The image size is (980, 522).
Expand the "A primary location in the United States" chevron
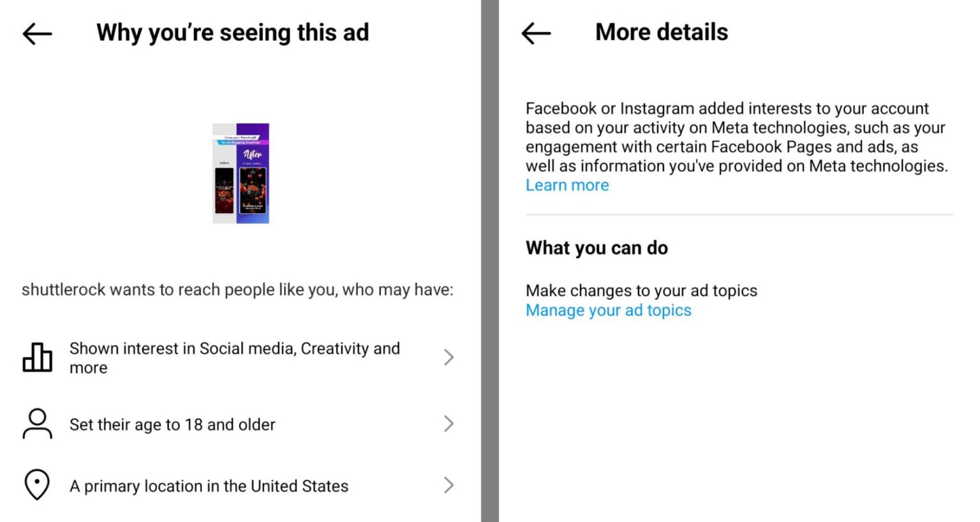point(450,485)
